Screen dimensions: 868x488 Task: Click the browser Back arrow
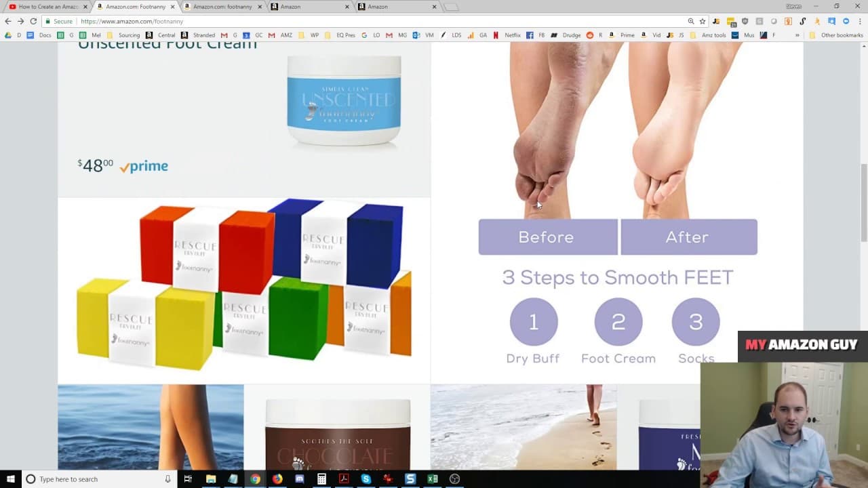click(x=8, y=21)
